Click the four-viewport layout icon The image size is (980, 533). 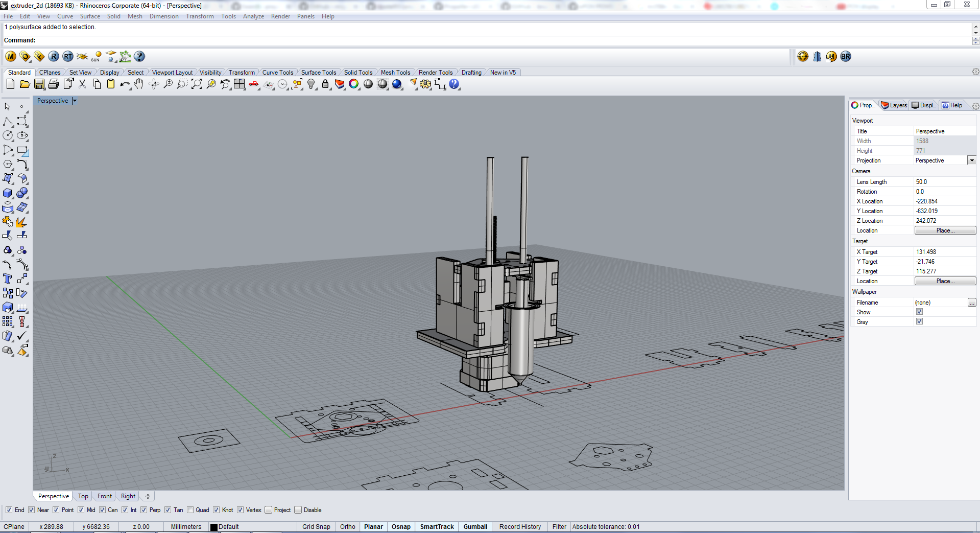240,84
